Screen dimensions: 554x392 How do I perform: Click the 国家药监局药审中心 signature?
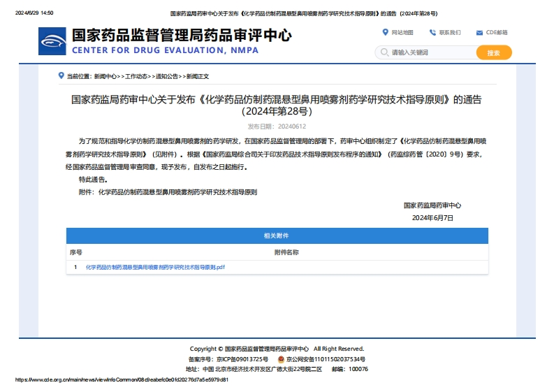432,205
